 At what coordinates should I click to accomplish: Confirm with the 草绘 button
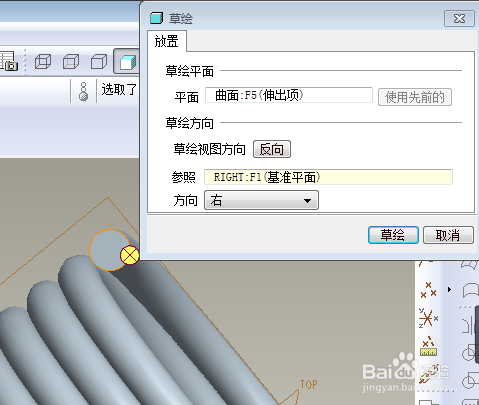[393, 235]
